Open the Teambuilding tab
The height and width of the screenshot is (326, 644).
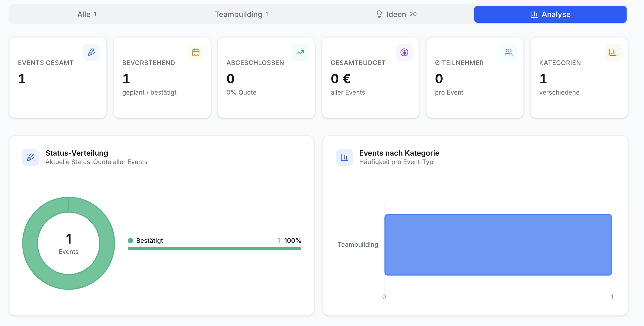(x=241, y=14)
